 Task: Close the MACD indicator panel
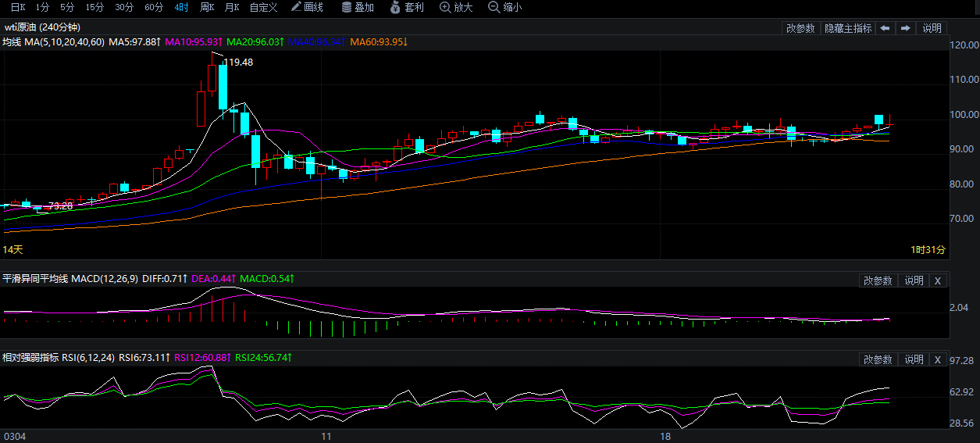point(938,280)
